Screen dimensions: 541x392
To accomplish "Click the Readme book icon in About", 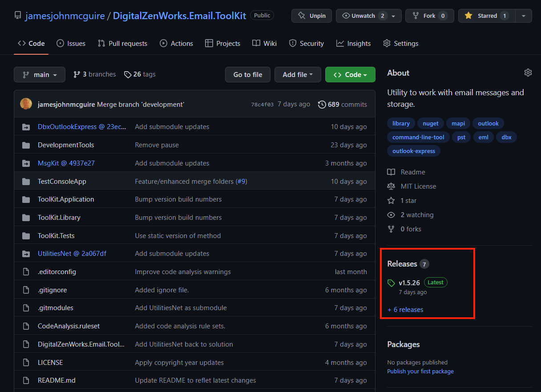I will click(x=391, y=172).
